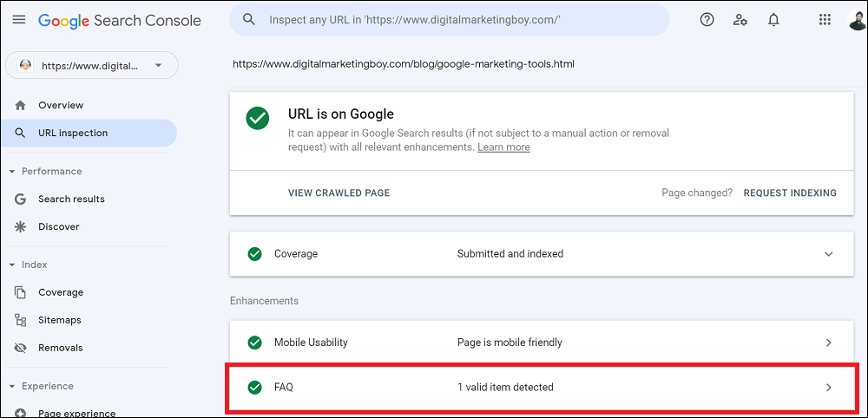Click the Overview home icon
Screen dimensions: 868x418
tap(20, 105)
